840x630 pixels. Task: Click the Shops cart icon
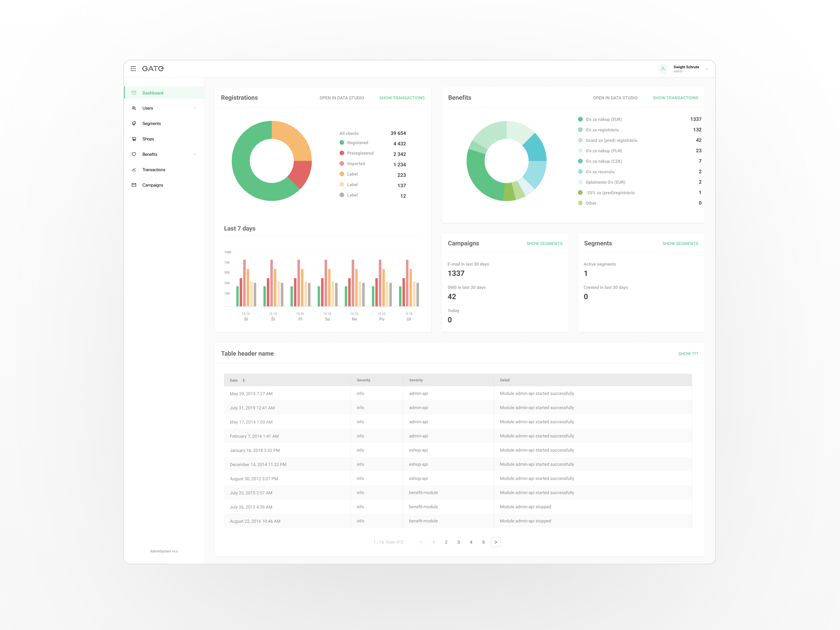click(134, 139)
